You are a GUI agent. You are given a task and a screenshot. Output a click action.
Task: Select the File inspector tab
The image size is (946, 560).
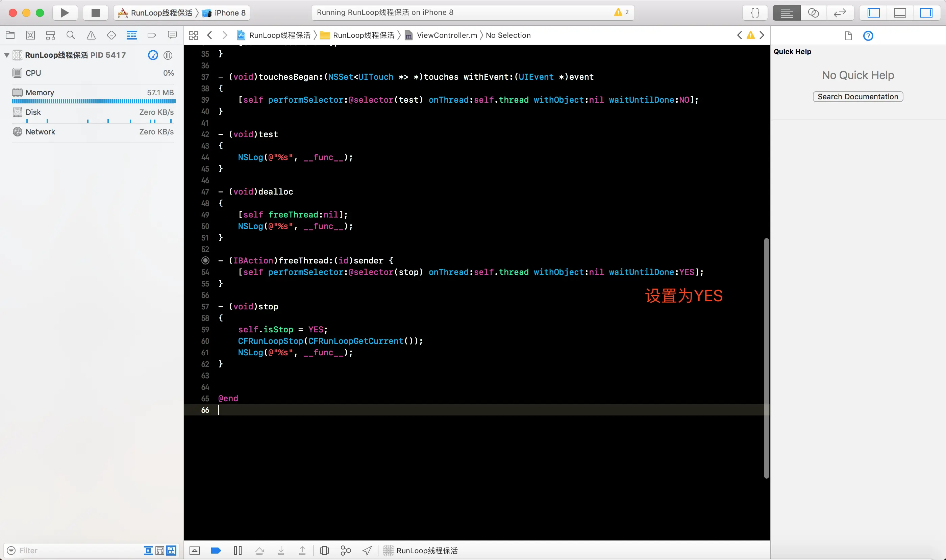[848, 36]
